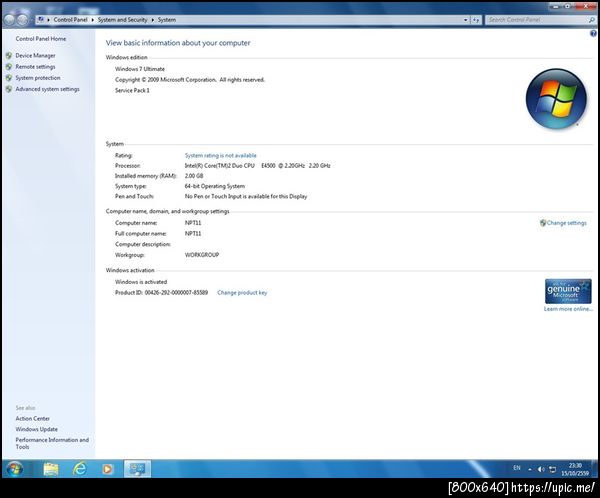Click the Product ID number text
Screen dimensions: 600x498
click(176, 292)
